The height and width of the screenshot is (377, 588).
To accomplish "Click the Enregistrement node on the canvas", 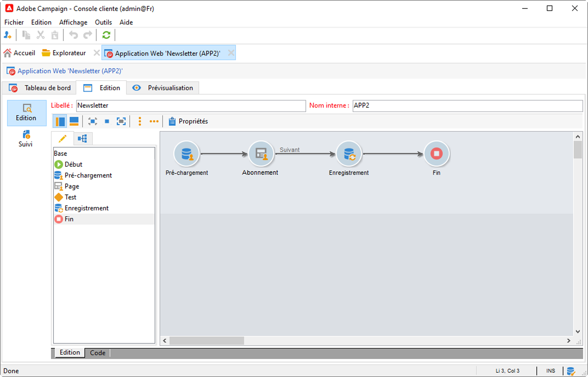I will coord(349,154).
